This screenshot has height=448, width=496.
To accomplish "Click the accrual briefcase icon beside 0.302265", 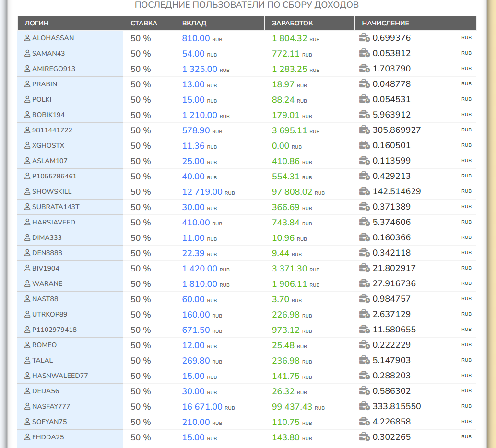I will pyautogui.click(x=365, y=436).
